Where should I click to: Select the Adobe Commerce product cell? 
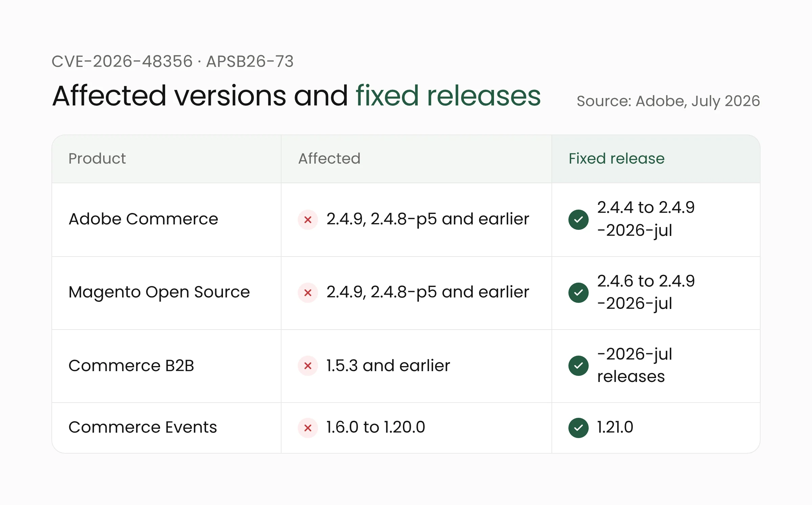click(166, 220)
